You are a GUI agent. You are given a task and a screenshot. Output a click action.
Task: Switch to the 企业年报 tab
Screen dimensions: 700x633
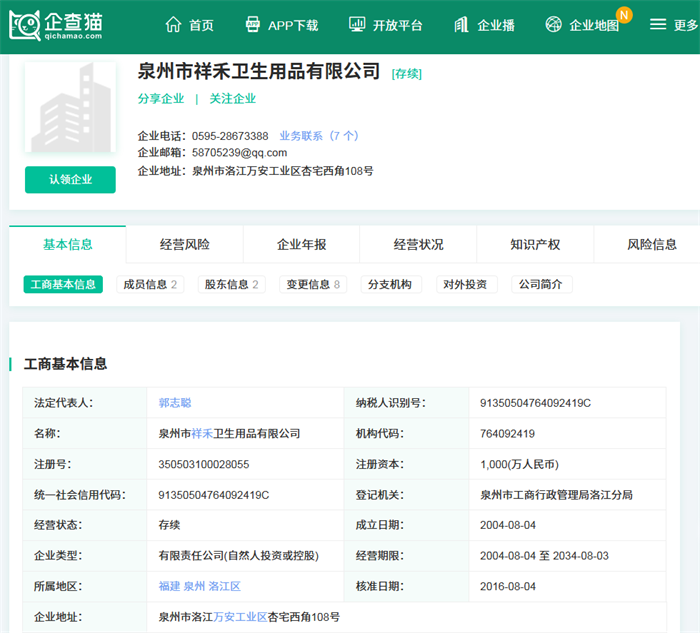[302, 244]
